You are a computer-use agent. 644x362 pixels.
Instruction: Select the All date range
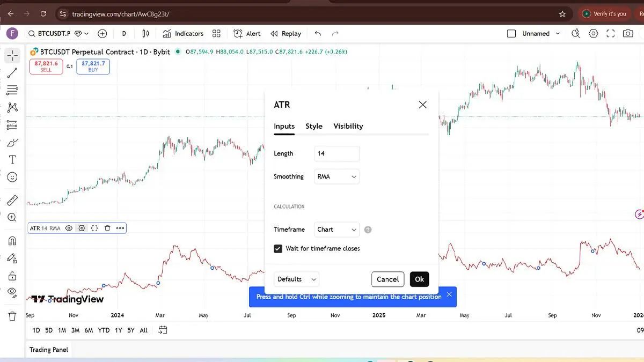[144, 330]
